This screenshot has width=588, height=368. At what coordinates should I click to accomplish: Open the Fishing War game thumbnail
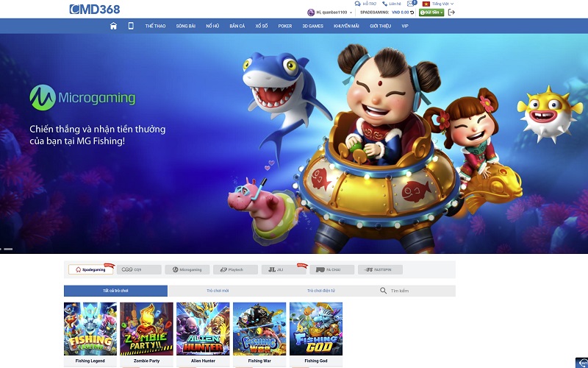pyautogui.click(x=259, y=329)
